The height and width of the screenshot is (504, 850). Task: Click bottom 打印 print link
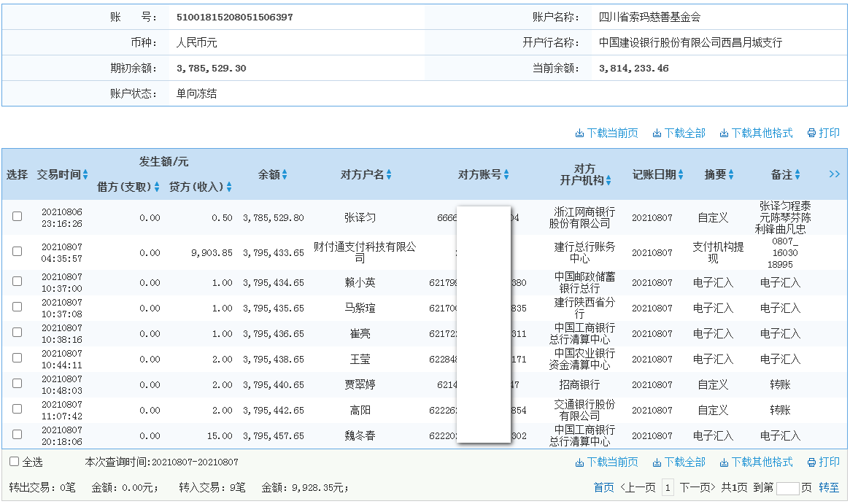click(824, 462)
